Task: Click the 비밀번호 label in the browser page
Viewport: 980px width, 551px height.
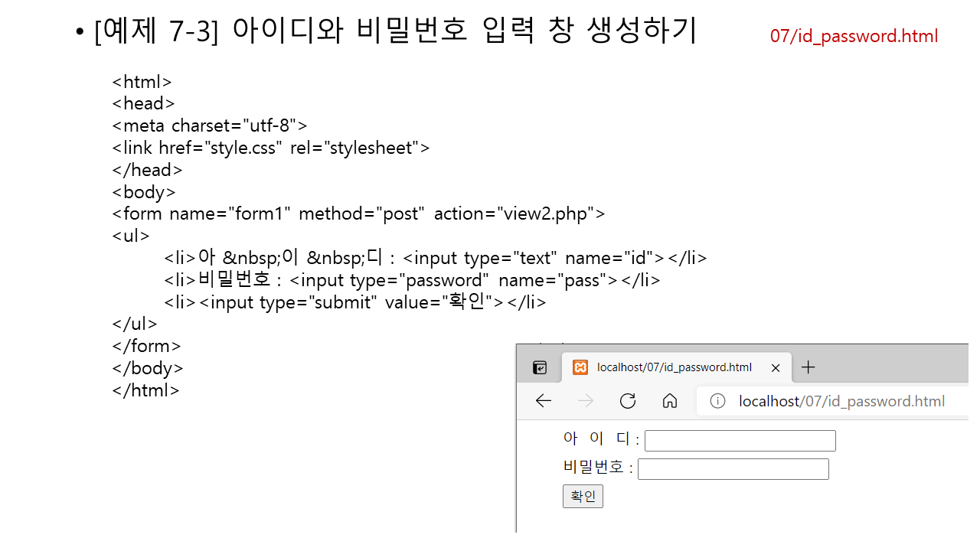Action: point(593,468)
